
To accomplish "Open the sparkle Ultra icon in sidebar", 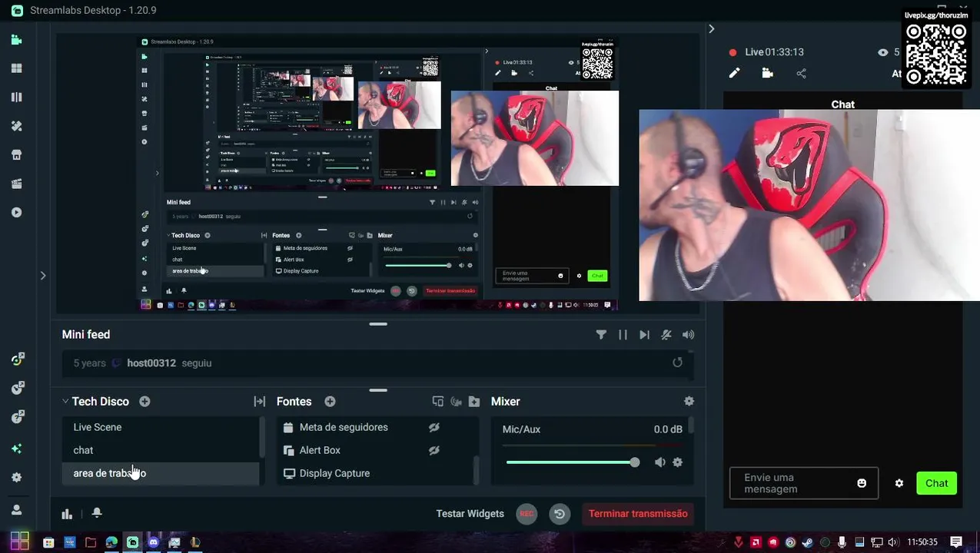I will pos(16,449).
